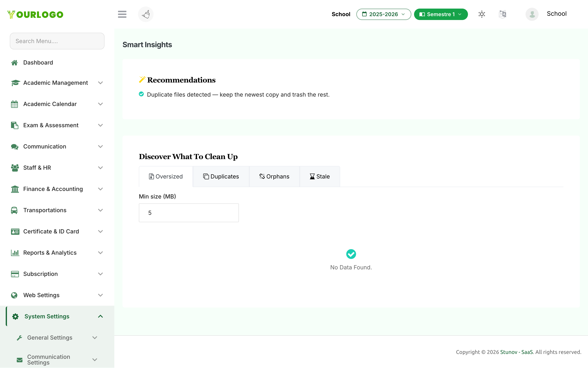
Task: Open the Semestre 1 dropdown
Action: [x=441, y=14]
